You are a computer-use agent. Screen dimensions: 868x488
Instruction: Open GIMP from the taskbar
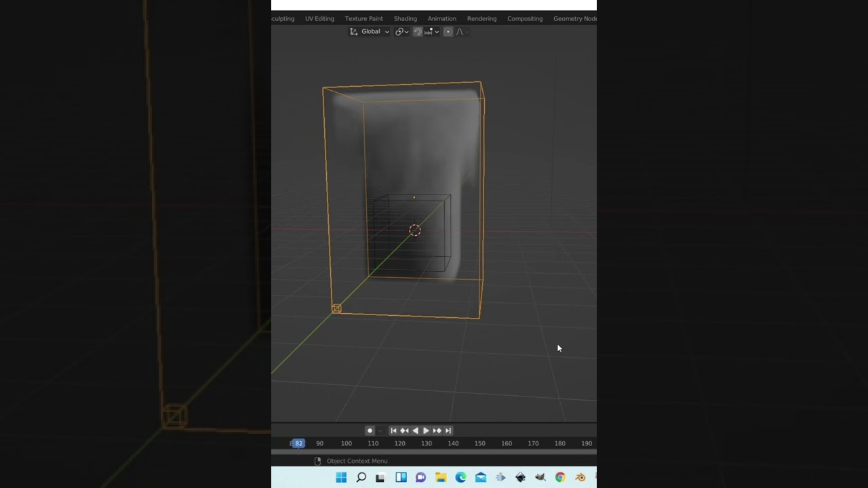pos(540,477)
